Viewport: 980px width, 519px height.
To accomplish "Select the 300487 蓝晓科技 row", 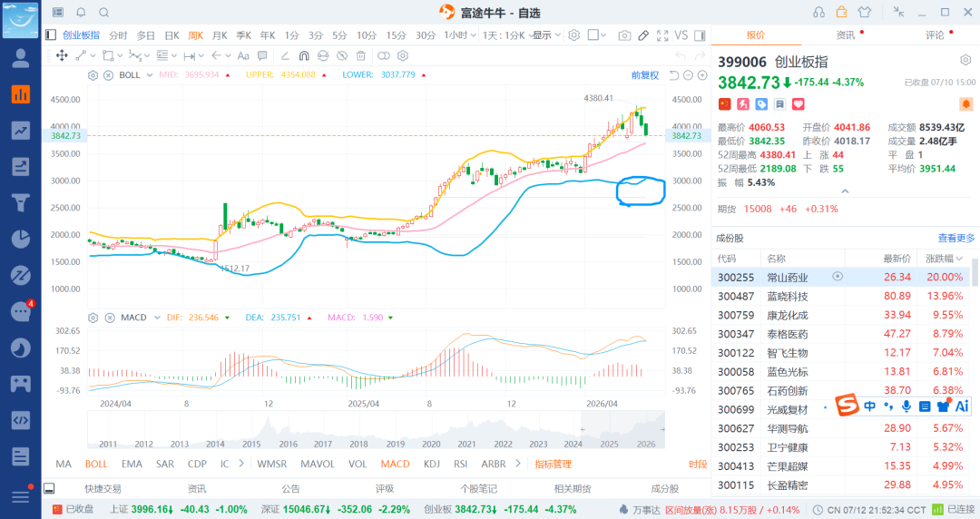I will (840, 296).
